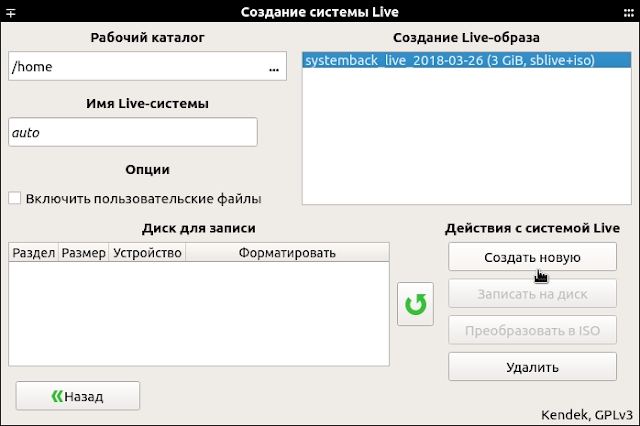Click the 'Создать новую' button
The height and width of the screenshot is (426, 640).
pyautogui.click(x=532, y=257)
